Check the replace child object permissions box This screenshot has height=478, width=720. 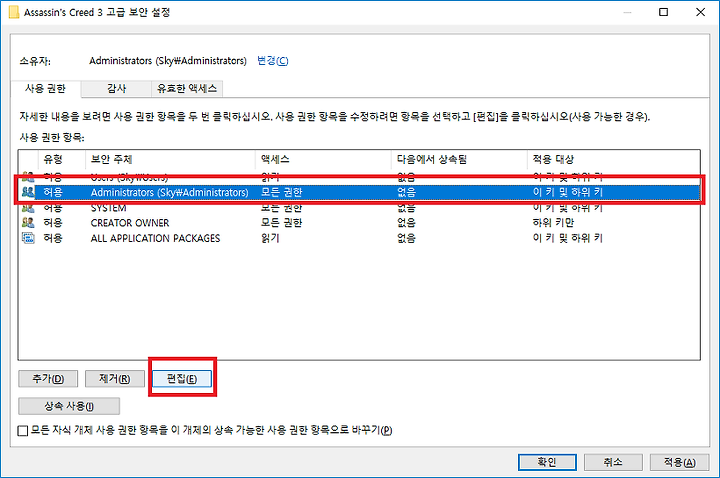22,431
